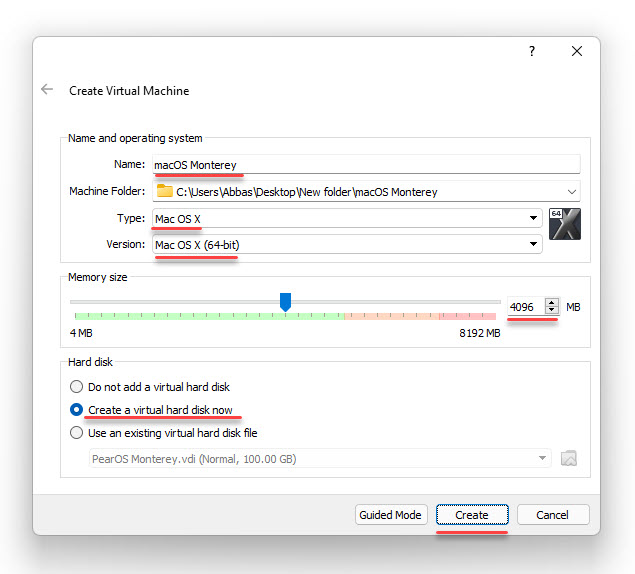The image size is (635, 574).
Task: Click the choose disk file icon
Action: point(569,459)
